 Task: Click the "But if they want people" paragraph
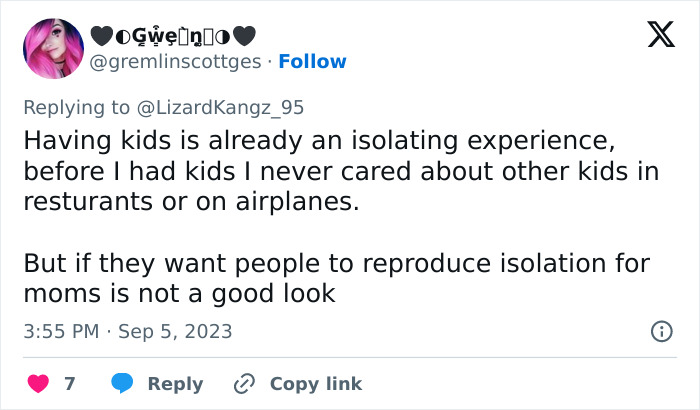334,279
